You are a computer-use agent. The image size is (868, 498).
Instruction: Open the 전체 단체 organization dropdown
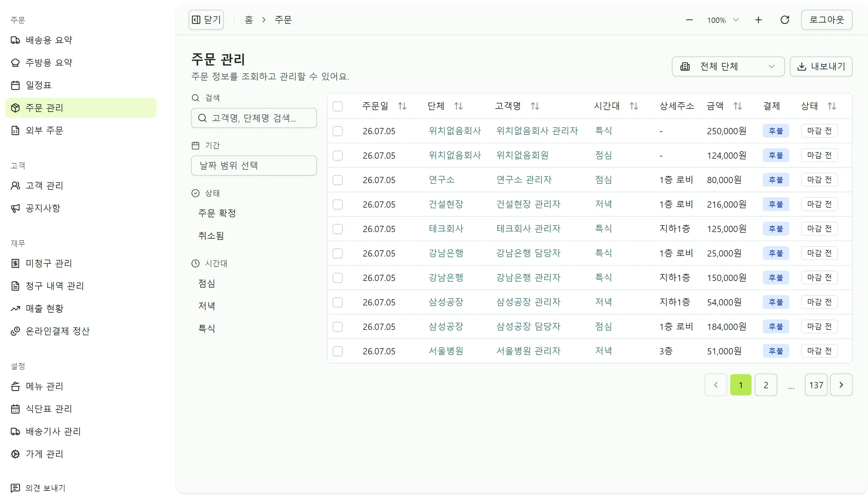[x=728, y=66]
